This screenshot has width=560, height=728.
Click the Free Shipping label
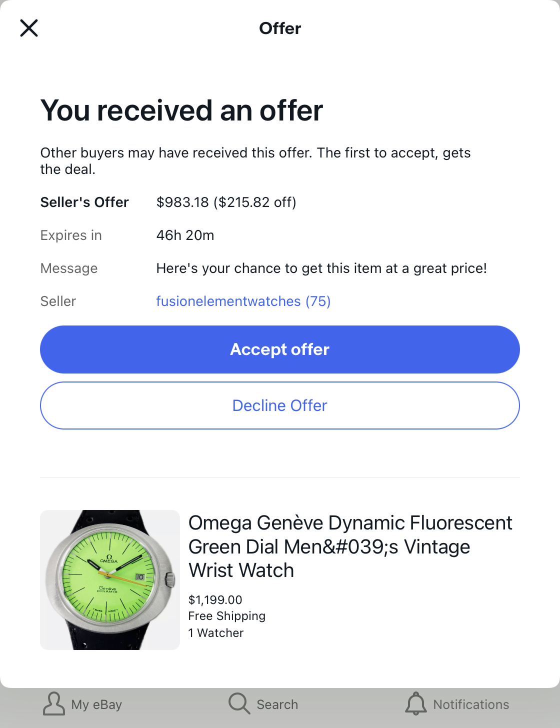[226, 616]
